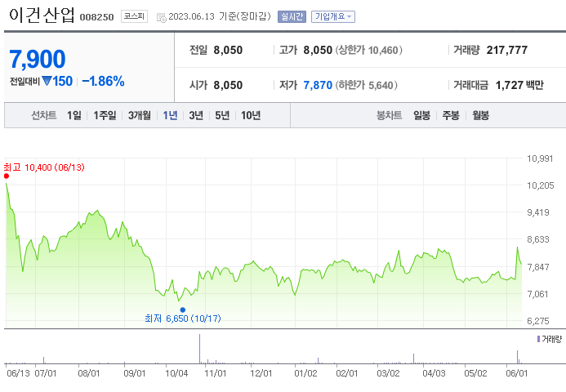The image size is (566, 392).
Task: Click the 11/01 x-axis date label
Action: (x=215, y=373)
